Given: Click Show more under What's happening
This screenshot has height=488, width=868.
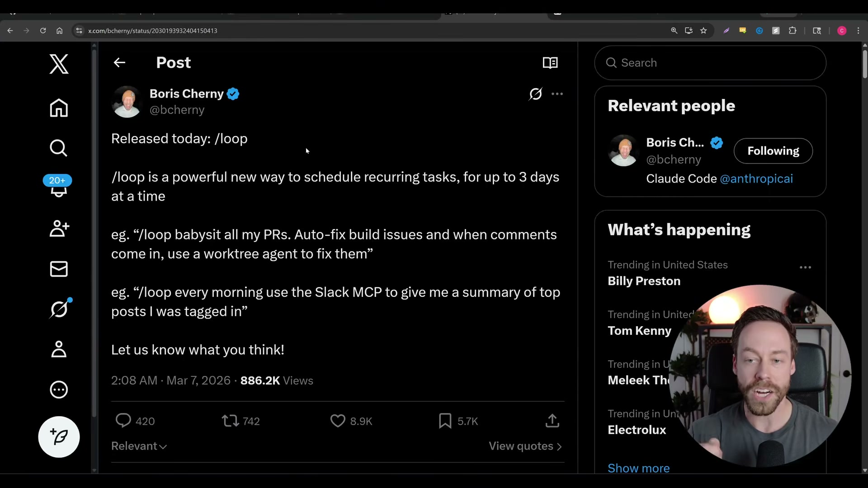Looking at the screenshot, I should click(639, 468).
